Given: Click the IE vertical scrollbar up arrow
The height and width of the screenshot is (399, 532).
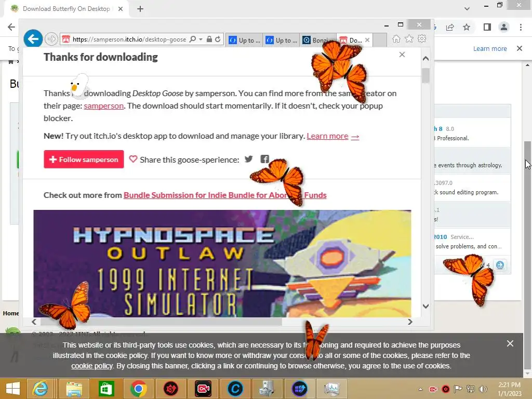Looking at the screenshot, I should tap(426, 58).
